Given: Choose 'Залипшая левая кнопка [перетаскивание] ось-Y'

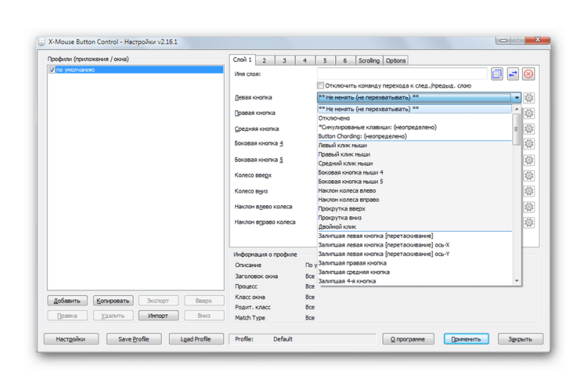Looking at the screenshot, I should [415, 254].
